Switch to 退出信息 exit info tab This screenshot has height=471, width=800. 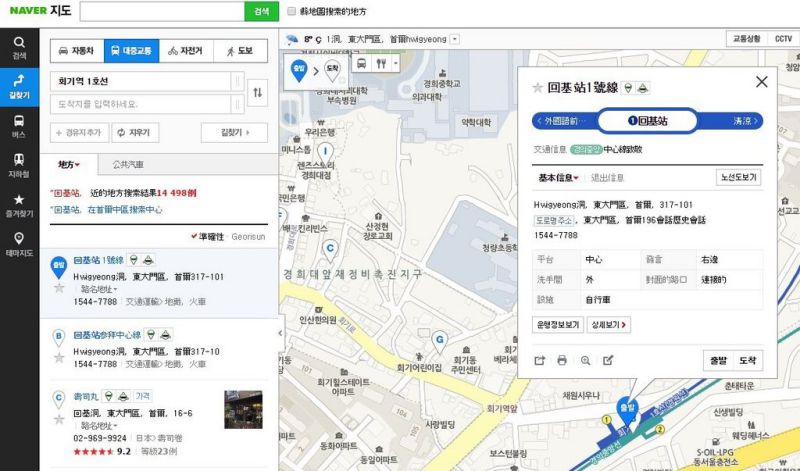607,178
